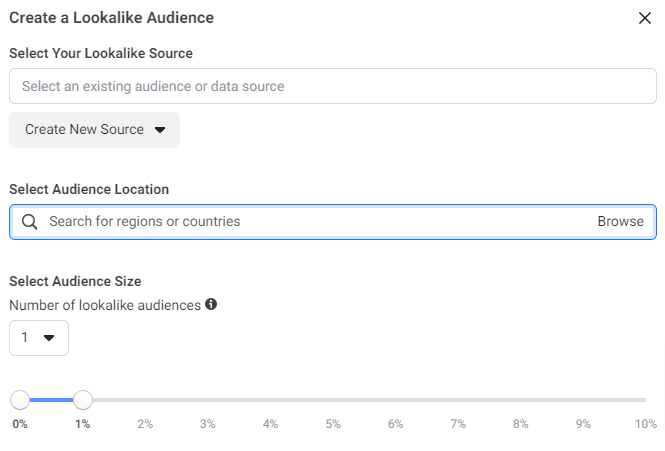Image resolution: width=665 pixels, height=451 pixels.
Task: Click the blue selected range of the slider
Action: (51, 401)
